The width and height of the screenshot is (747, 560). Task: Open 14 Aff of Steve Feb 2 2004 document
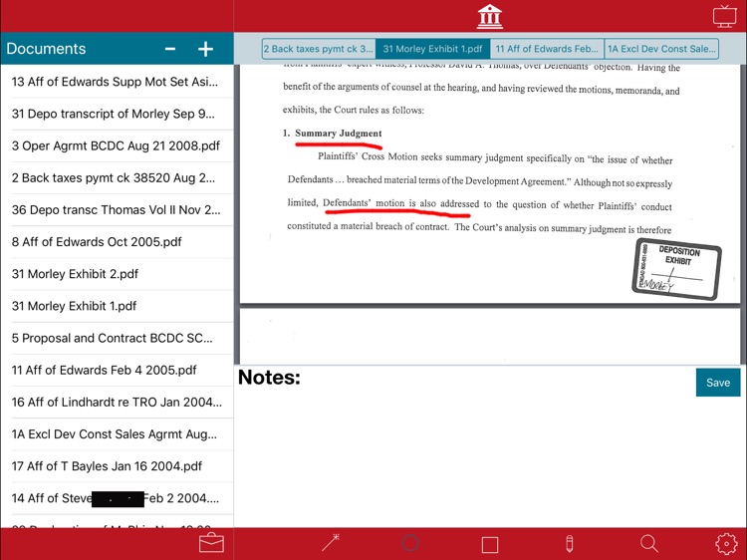(x=117, y=498)
